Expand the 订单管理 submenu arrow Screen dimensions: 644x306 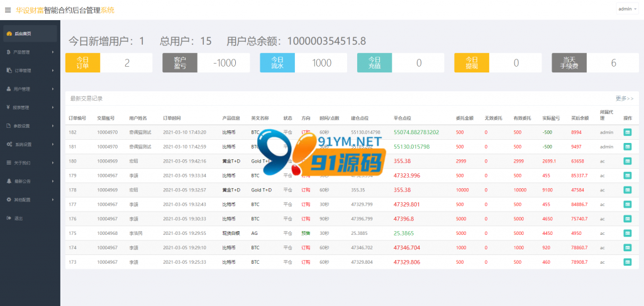coord(53,71)
